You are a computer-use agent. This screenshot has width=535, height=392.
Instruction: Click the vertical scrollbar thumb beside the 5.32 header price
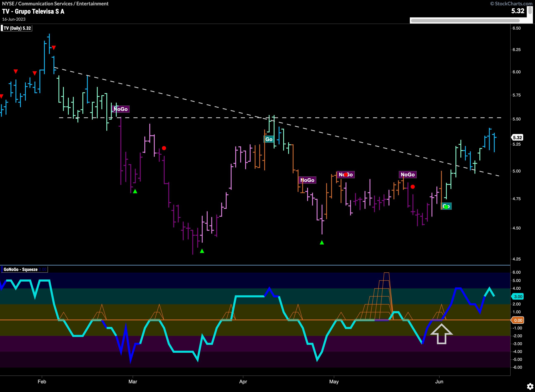pos(530,11)
